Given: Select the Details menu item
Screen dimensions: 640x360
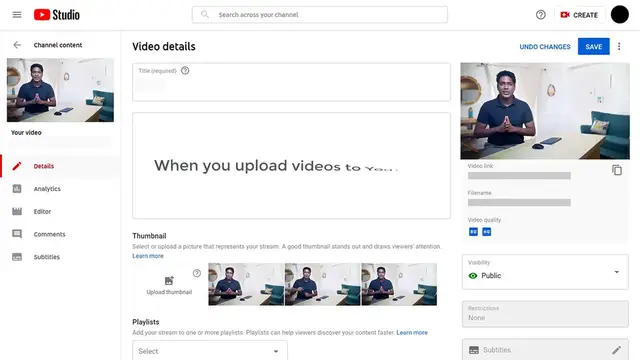Looking at the screenshot, I should (60, 166).
